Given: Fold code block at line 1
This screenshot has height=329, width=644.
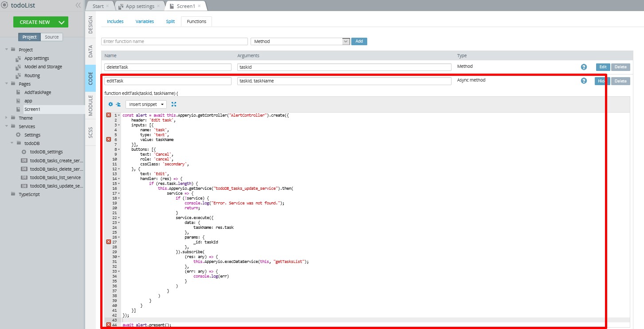Looking at the screenshot, I should click(119, 115).
